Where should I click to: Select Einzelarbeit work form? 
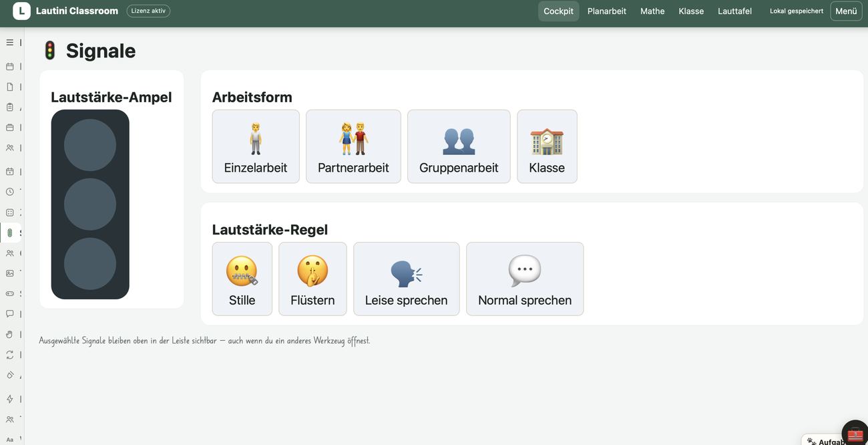click(256, 146)
